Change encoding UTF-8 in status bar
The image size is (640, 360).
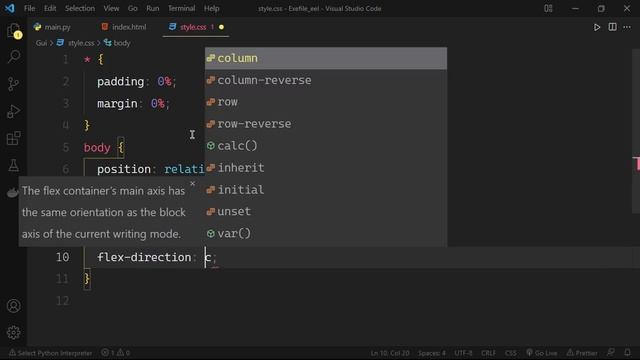click(x=463, y=353)
